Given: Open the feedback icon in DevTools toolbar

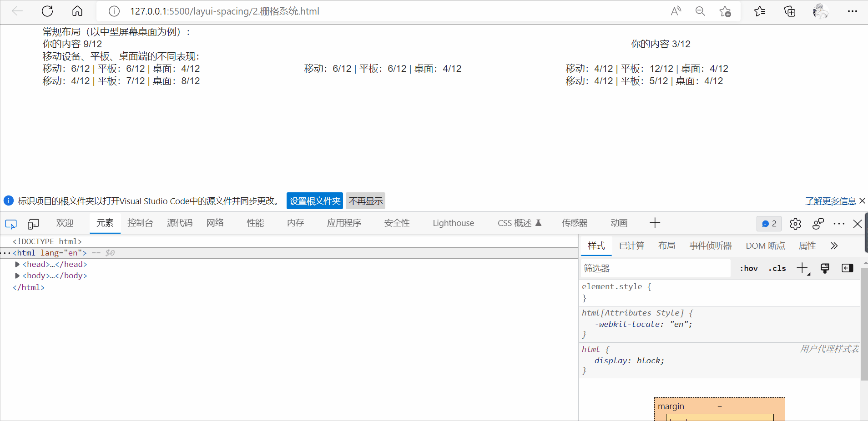Looking at the screenshot, I should [818, 224].
